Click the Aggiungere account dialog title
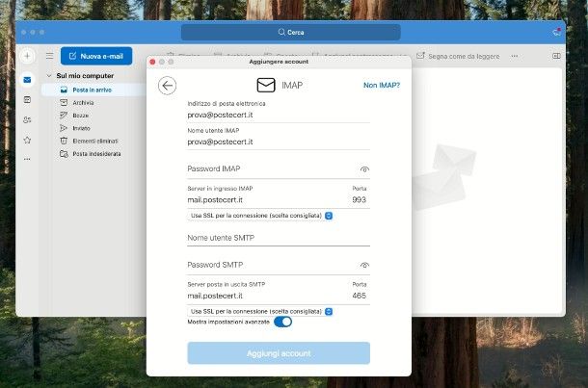588x388 pixels. click(279, 62)
